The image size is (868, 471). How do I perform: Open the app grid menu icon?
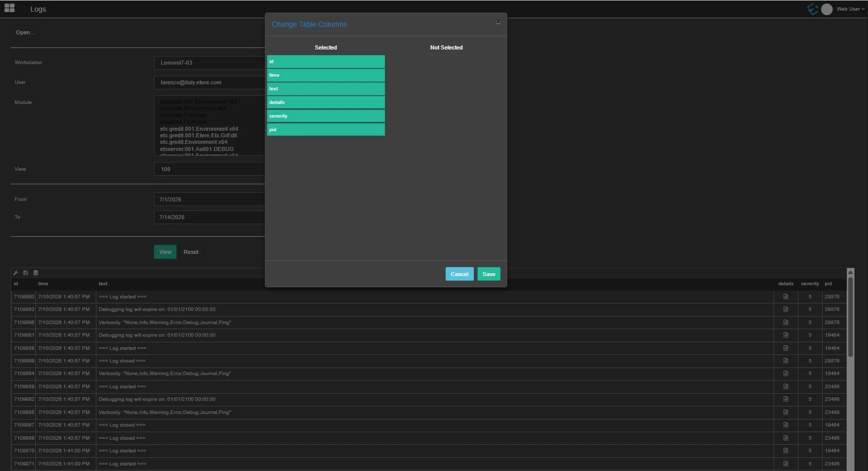click(x=10, y=8)
